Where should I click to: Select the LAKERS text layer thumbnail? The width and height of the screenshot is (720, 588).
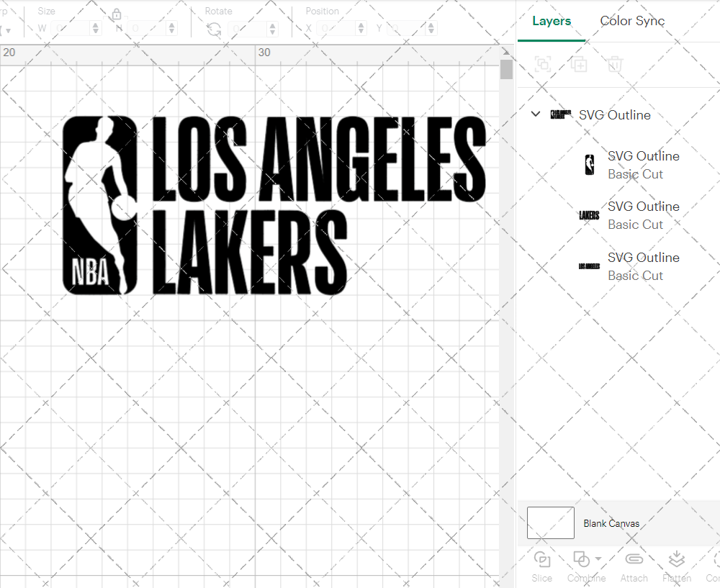click(x=589, y=214)
